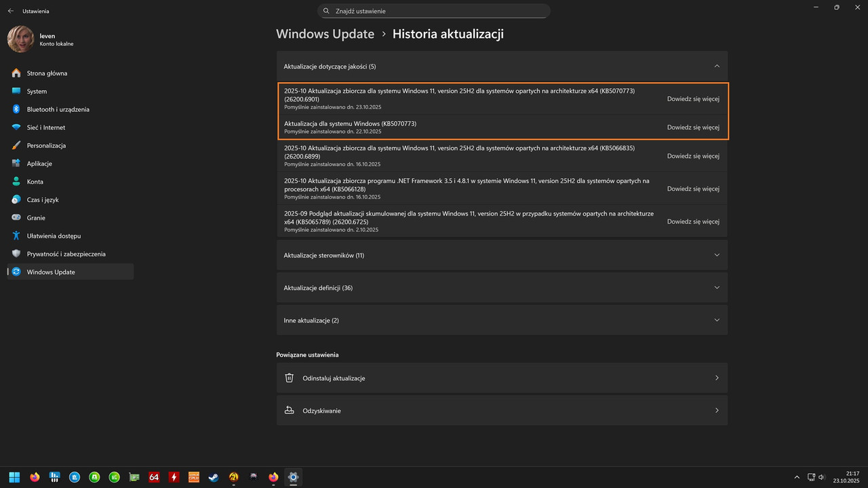The height and width of the screenshot is (488, 868).
Task: Click the Settings gear on the taskbar
Action: click(x=293, y=477)
